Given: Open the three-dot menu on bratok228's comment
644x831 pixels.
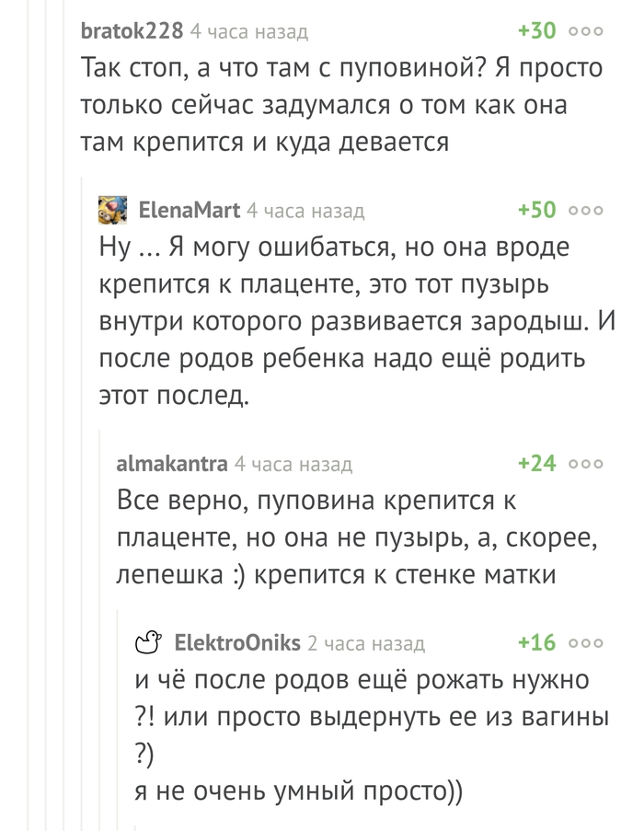Looking at the screenshot, I should pyautogui.click(x=586, y=31).
